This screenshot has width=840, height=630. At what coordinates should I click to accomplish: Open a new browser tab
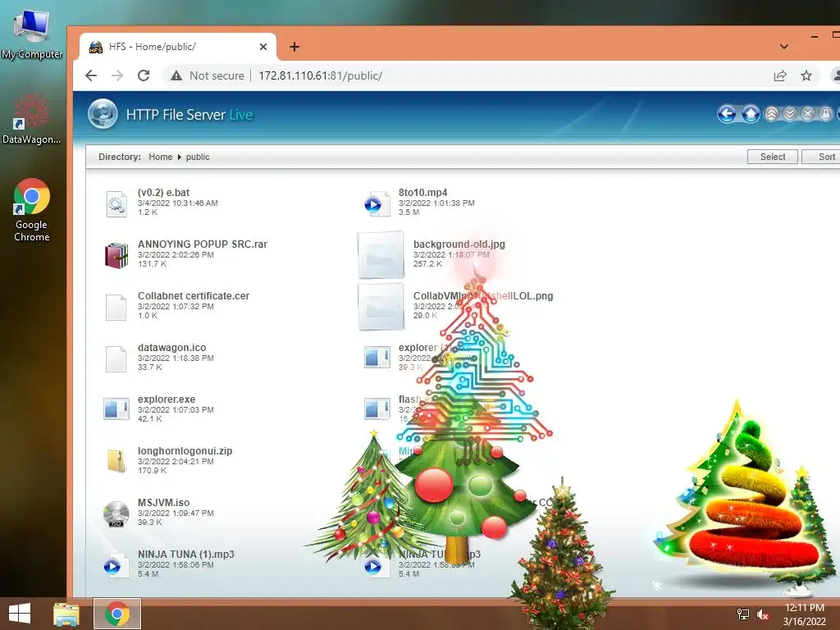[294, 47]
